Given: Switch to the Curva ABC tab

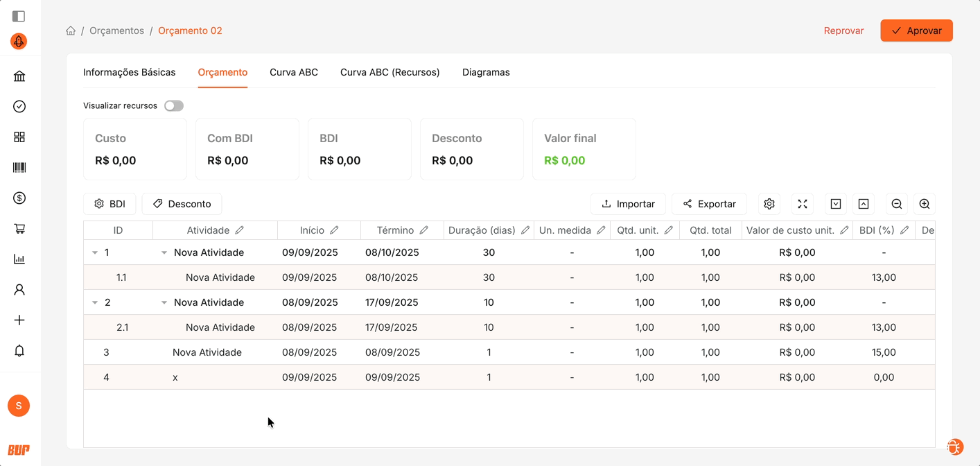Looking at the screenshot, I should coord(294,72).
